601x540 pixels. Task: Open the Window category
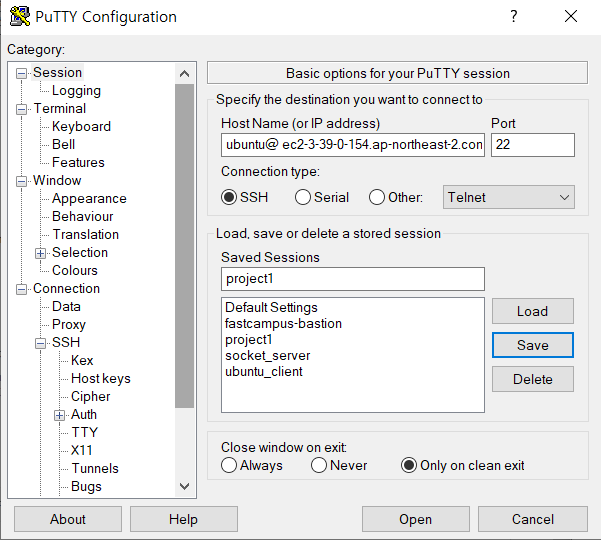[x=57, y=181]
